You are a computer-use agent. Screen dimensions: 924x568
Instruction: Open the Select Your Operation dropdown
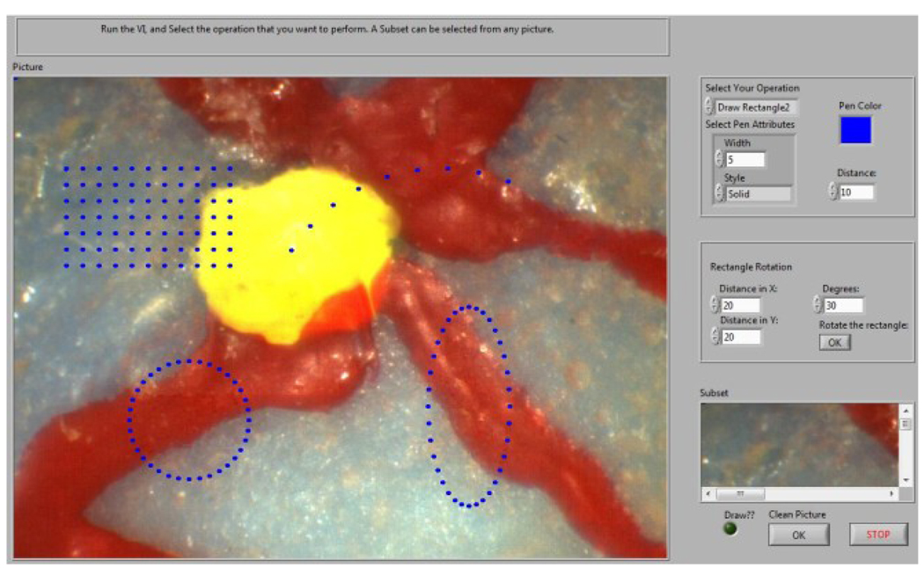pos(757,107)
